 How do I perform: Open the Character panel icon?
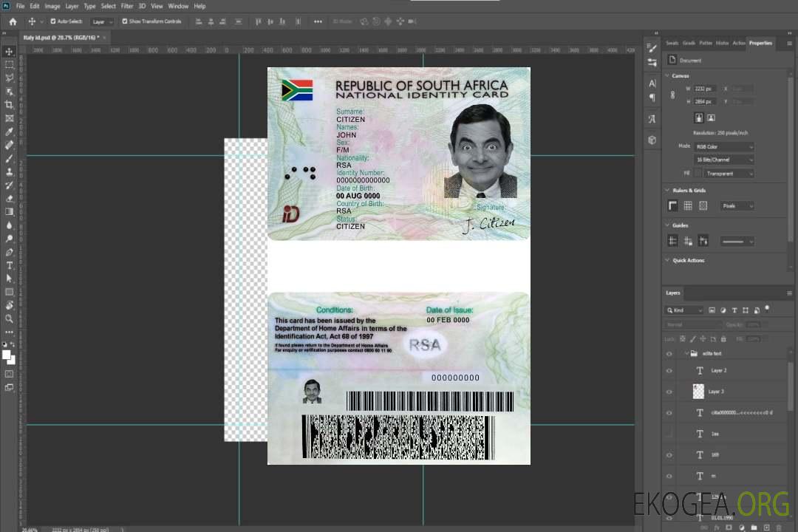(652, 83)
